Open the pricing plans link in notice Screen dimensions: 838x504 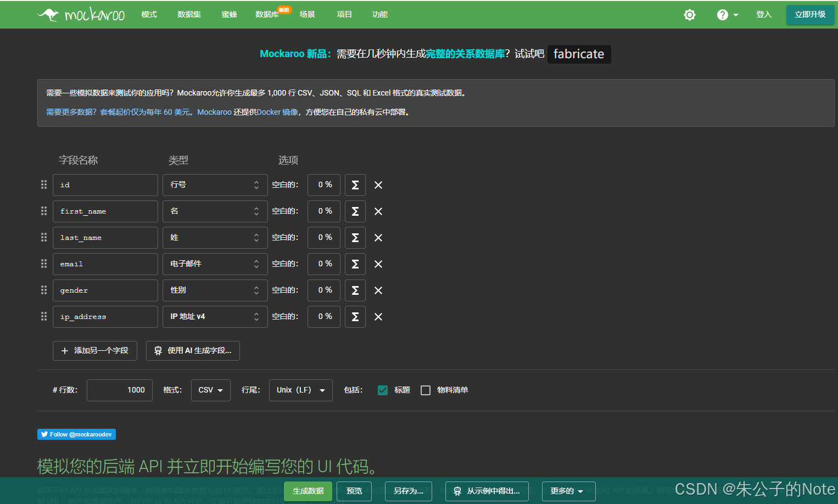[x=118, y=112]
